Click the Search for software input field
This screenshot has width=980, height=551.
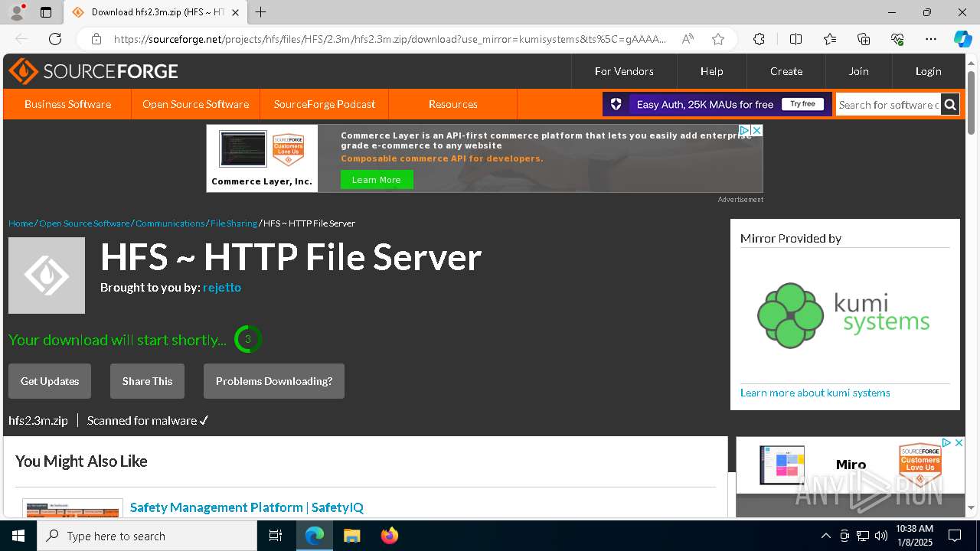point(888,105)
